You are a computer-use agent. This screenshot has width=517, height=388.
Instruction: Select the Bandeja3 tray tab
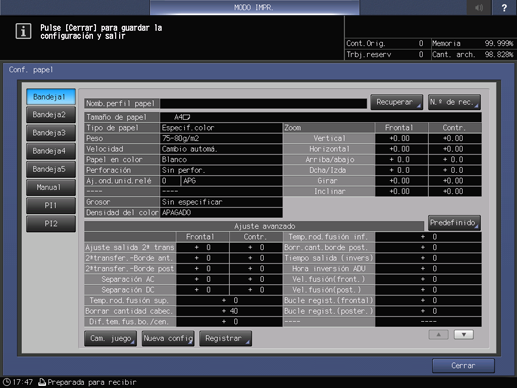(51, 133)
